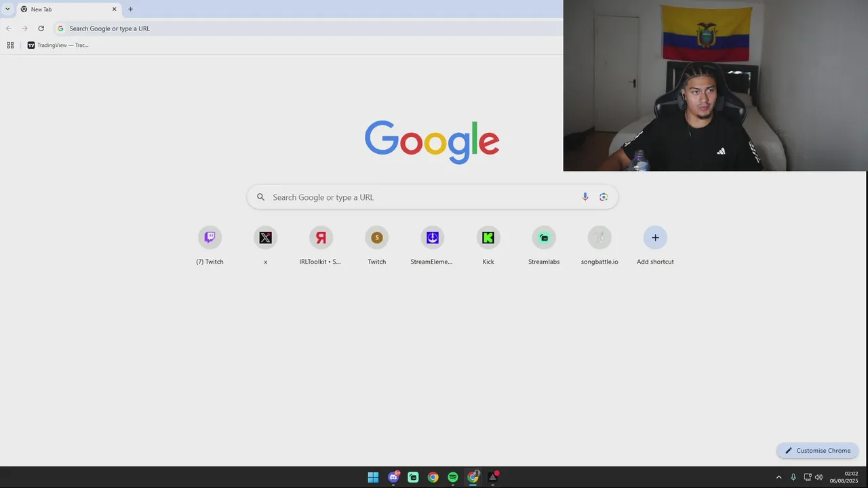Screen dimensions: 868x488
Task: Open Google Lens image search
Action: (x=604, y=197)
